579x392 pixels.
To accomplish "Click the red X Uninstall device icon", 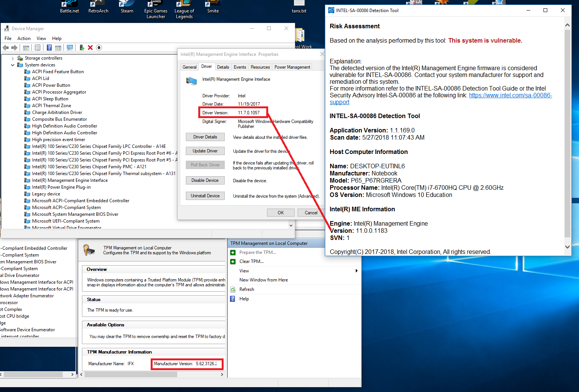I will (x=90, y=48).
